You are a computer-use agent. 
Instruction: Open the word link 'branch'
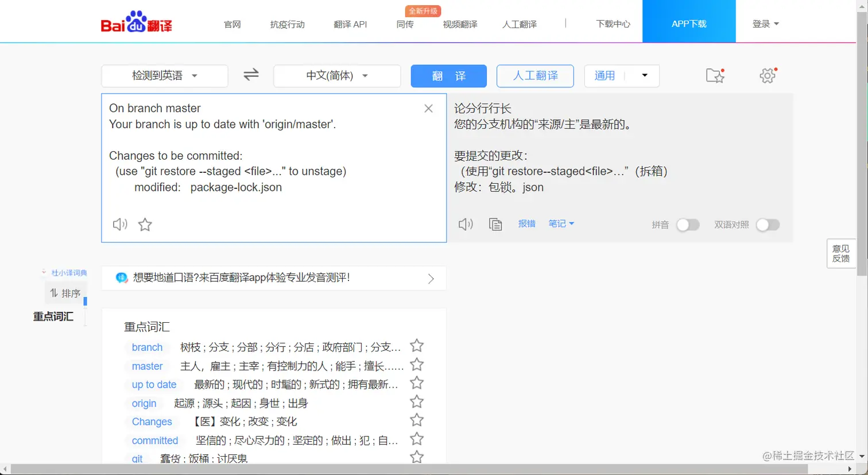[x=147, y=347]
